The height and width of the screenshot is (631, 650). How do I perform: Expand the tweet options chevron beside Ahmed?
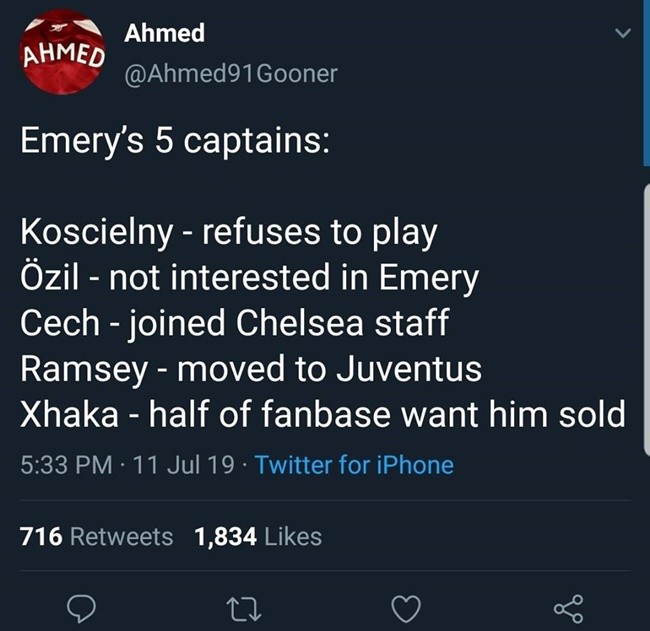pos(624,35)
